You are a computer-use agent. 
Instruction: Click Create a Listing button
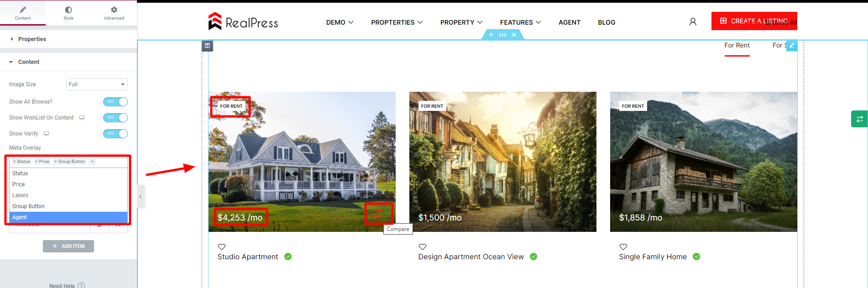(x=754, y=21)
